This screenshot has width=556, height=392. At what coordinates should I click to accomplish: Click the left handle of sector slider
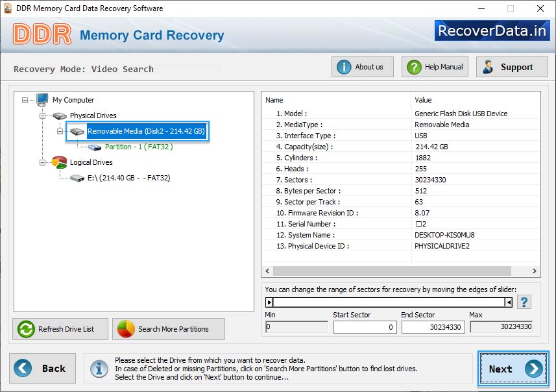(x=269, y=302)
